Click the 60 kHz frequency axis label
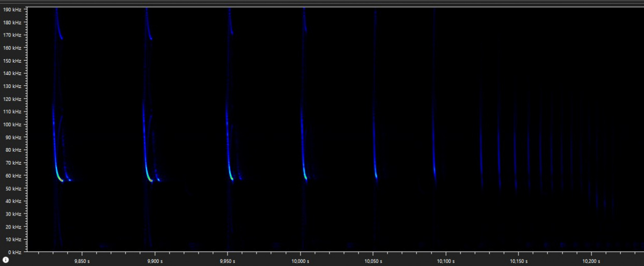 (13, 175)
